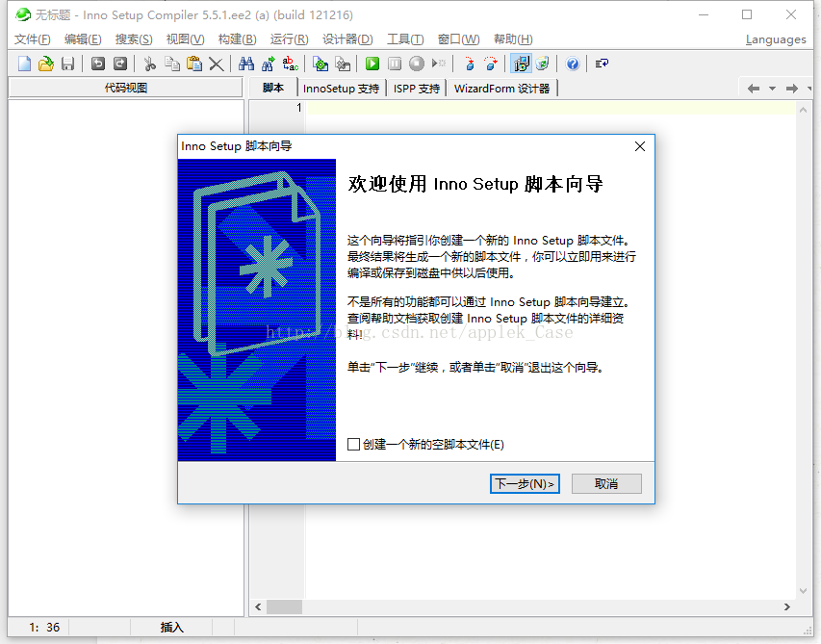Screen dimensions: 821x644
Task: Open the 窗口(W) menu
Action: 459,39
